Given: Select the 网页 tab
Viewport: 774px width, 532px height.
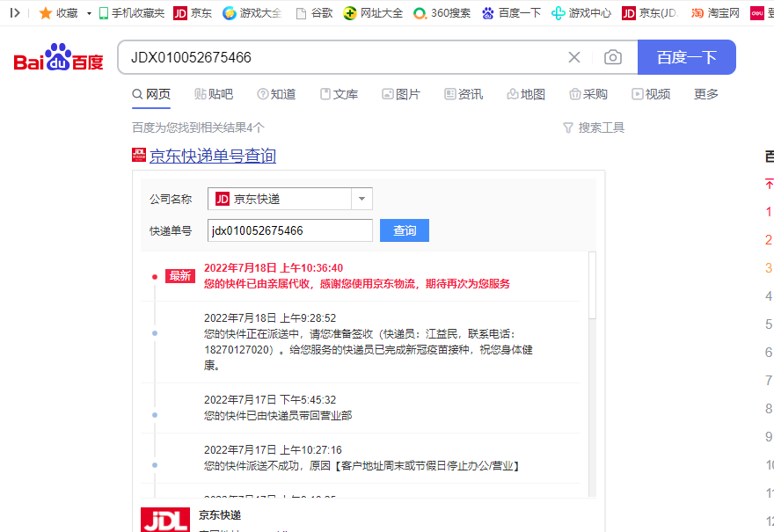Looking at the screenshot, I should 151,94.
